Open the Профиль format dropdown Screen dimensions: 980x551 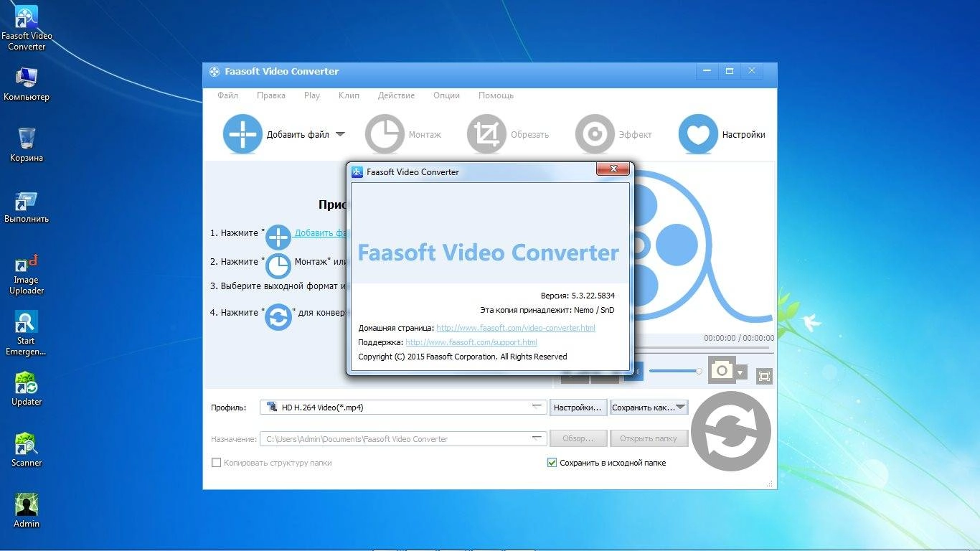[x=538, y=407]
